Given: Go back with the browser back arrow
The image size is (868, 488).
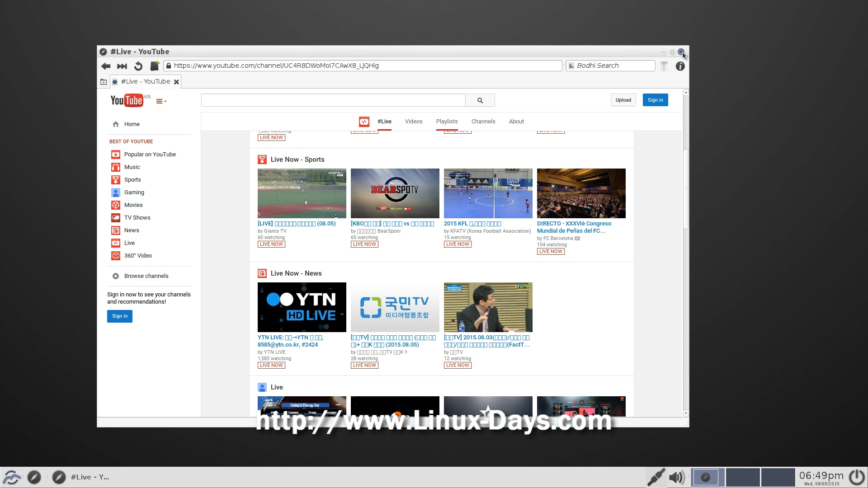Looking at the screenshot, I should click(x=106, y=66).
